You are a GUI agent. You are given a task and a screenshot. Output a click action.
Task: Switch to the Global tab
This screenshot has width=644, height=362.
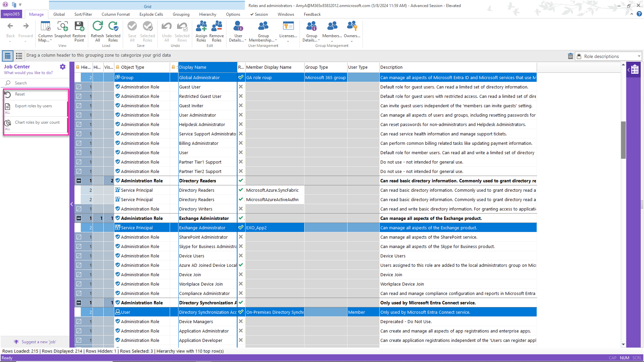(x=59, y=14)
